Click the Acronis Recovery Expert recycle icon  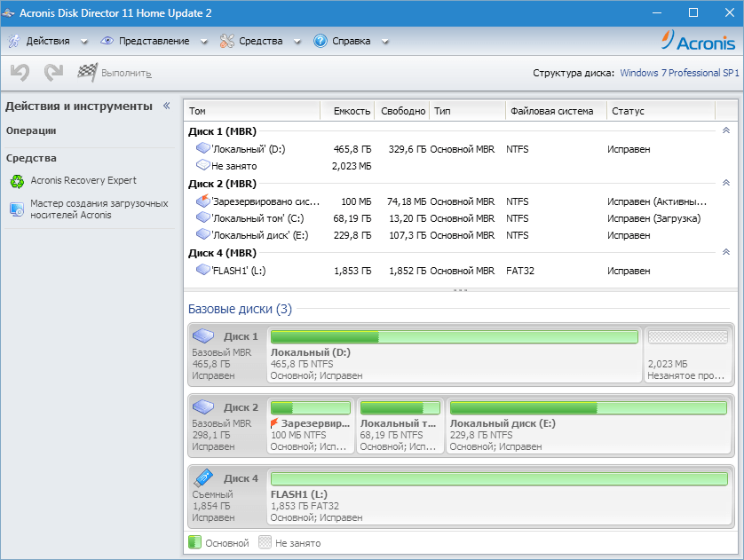[17, 181]
